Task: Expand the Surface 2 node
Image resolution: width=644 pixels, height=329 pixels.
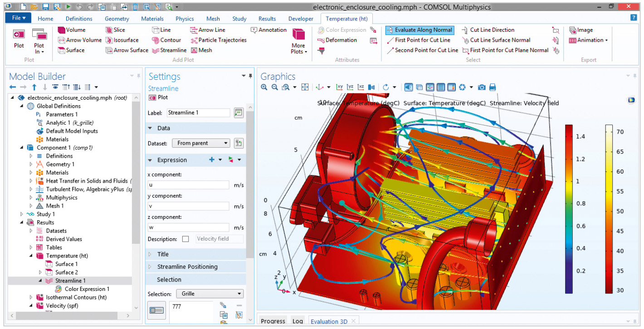Action: 40,272
